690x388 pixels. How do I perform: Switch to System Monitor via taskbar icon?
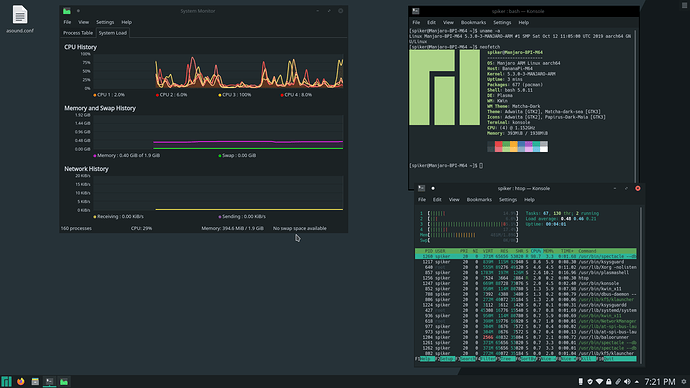(64, 381)
